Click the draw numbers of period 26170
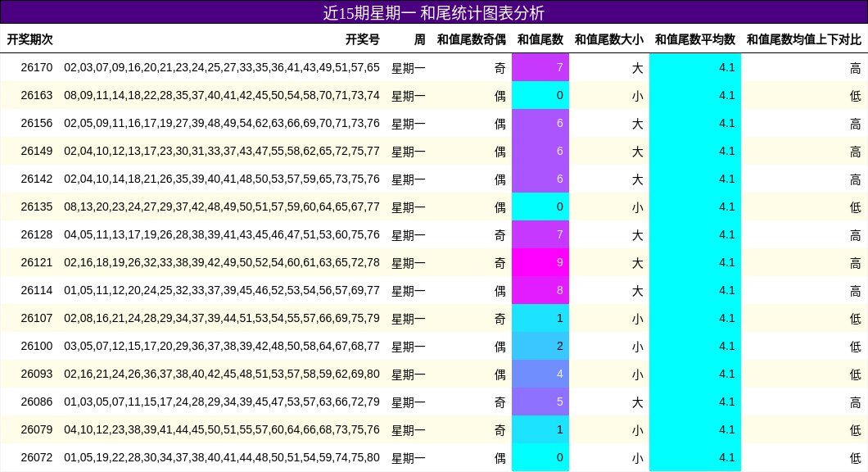The height and width of the screenshot is (472, 868). point(222,67)
